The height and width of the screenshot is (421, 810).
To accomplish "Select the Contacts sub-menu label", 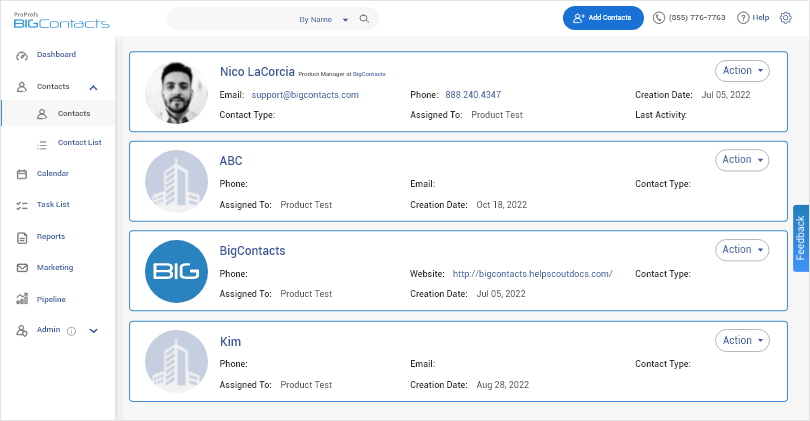I will click(74, 113).
